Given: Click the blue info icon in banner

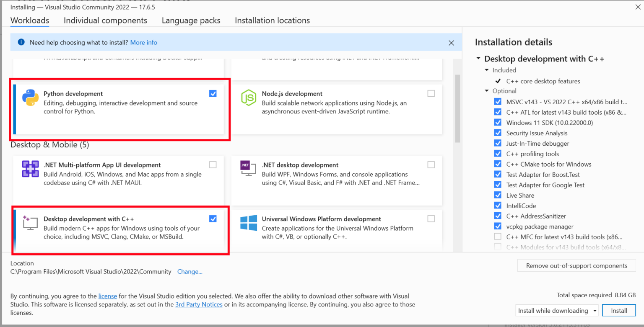Looking at the screenshot, I should (21, 42).
